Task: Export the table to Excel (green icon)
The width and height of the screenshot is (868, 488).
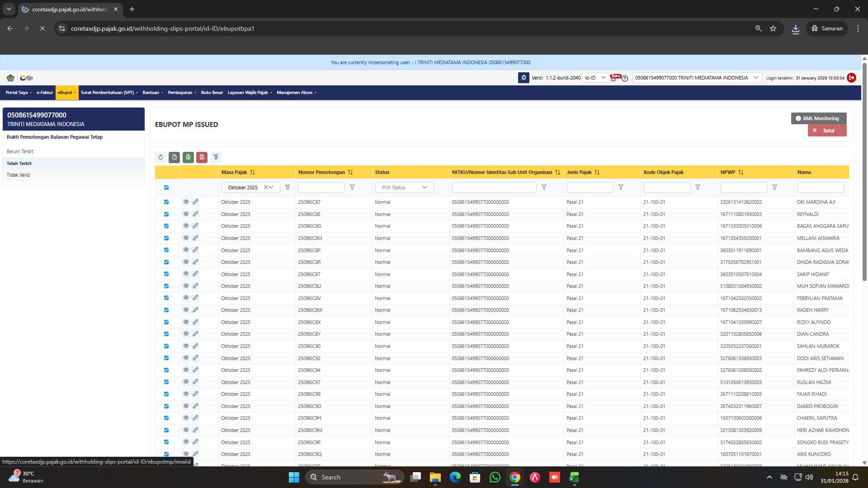Action: click(188, 157)
